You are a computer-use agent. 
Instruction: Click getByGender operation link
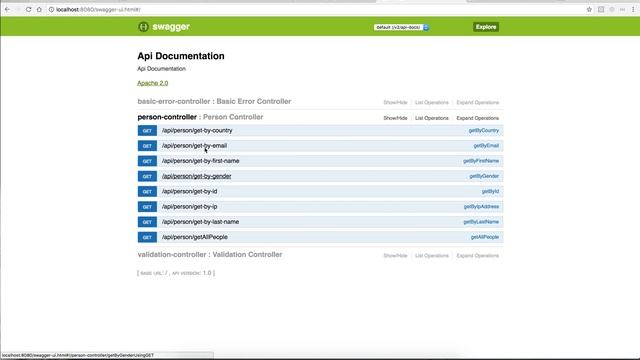(484, 176)
